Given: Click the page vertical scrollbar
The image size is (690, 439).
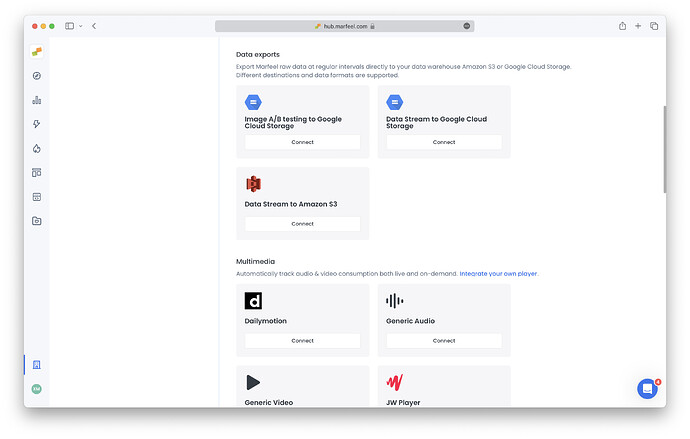Looking at the screenshot, I should coord(664,150).
